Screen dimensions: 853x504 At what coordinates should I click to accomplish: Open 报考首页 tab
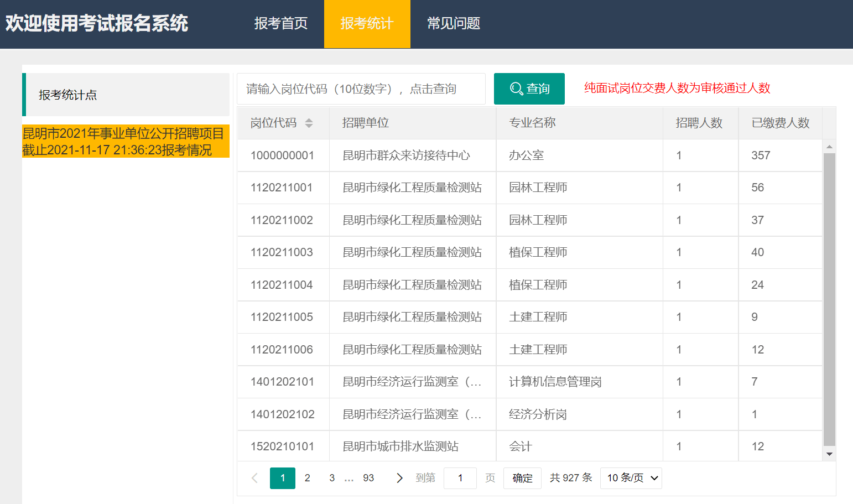pyautogui.click(x=281, y=24)
